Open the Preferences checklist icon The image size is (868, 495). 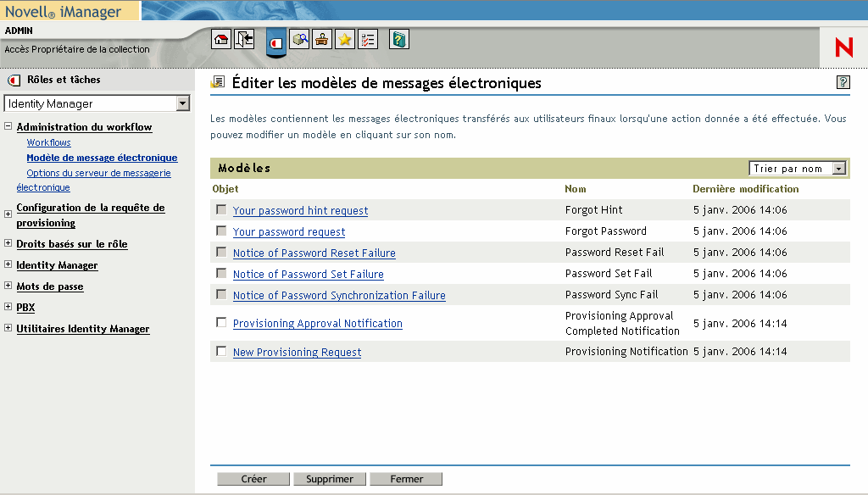click(368, 39)
